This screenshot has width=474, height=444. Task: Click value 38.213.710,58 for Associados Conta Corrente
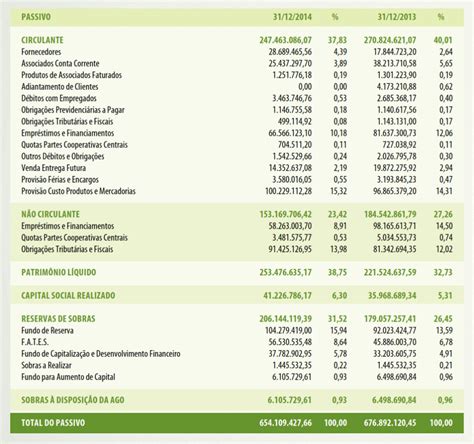395,63
